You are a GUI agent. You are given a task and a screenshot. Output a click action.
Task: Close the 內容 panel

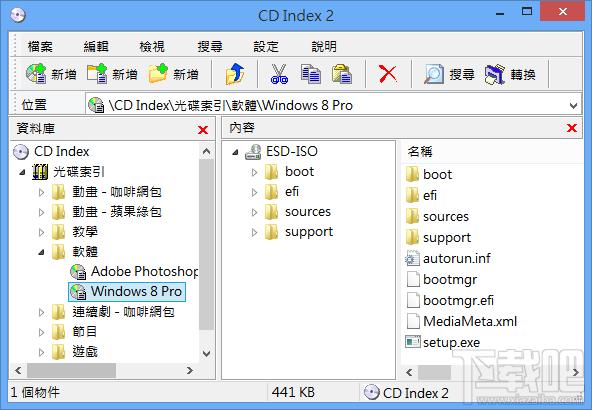[x=572, y=128]
